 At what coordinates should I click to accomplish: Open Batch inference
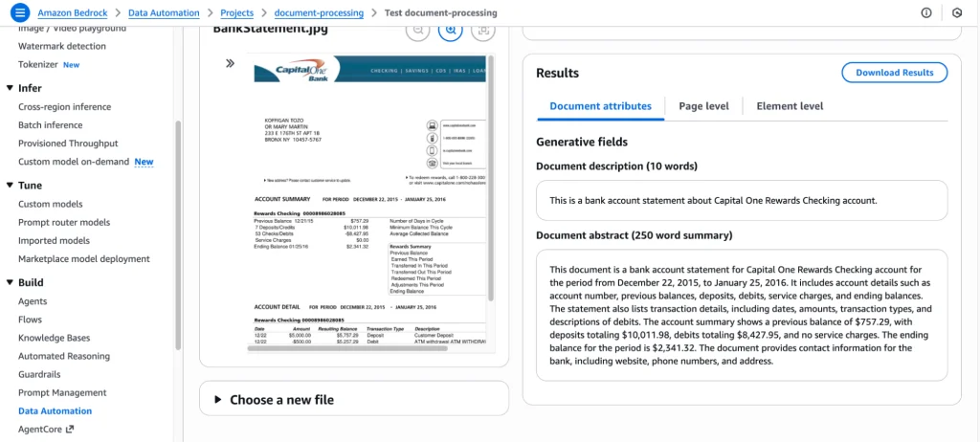(50, 125)
